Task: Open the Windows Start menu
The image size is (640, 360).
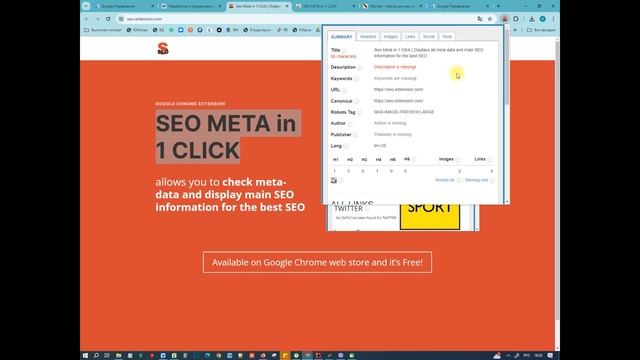Action: click(85, 356)
